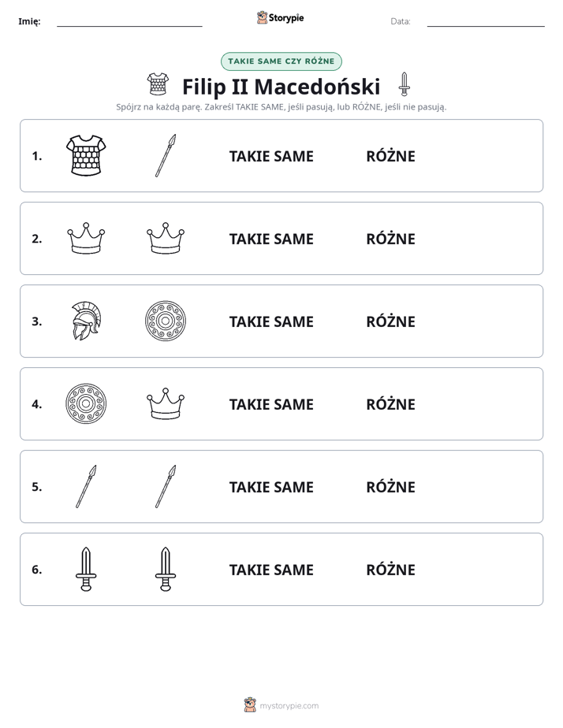The image size is (563, 728).
Task: Select the helmet icon in row 3
Action: (x=86, y=321)
